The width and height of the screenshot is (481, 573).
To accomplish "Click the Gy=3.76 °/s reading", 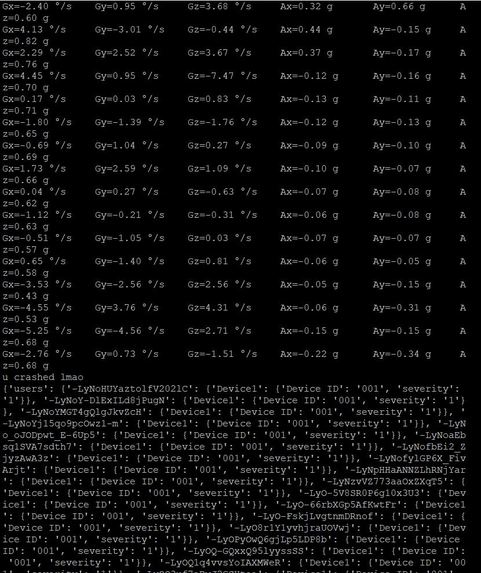I will 126,308.
